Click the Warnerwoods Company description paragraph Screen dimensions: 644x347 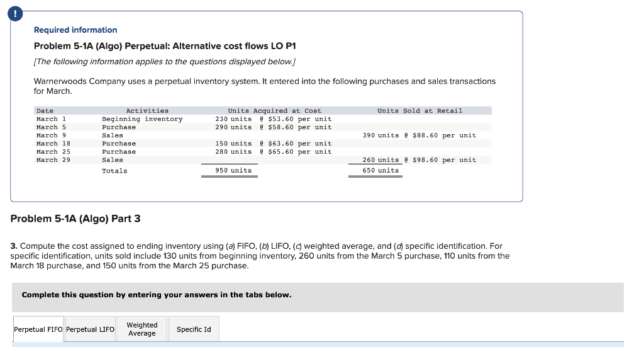pos(265,86)
